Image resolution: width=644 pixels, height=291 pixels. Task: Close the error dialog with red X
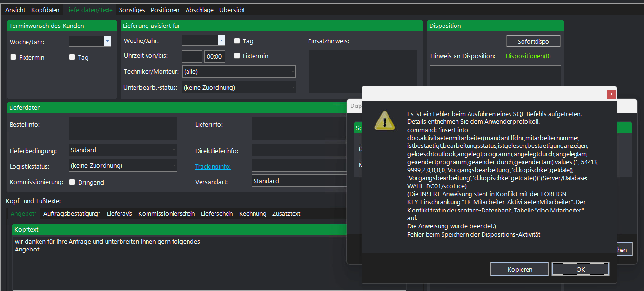611,94
